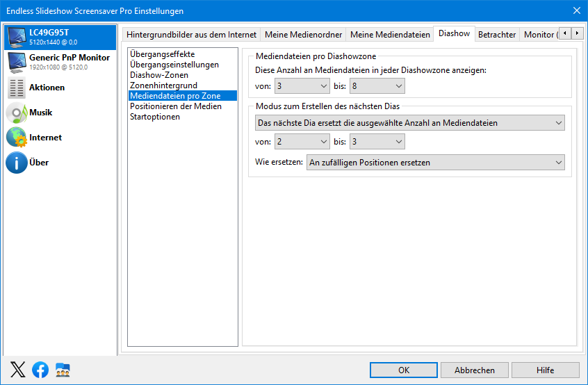Open Hilfe with the help button
This screenshot has height=385, width=588.
(x=545, y=370)
